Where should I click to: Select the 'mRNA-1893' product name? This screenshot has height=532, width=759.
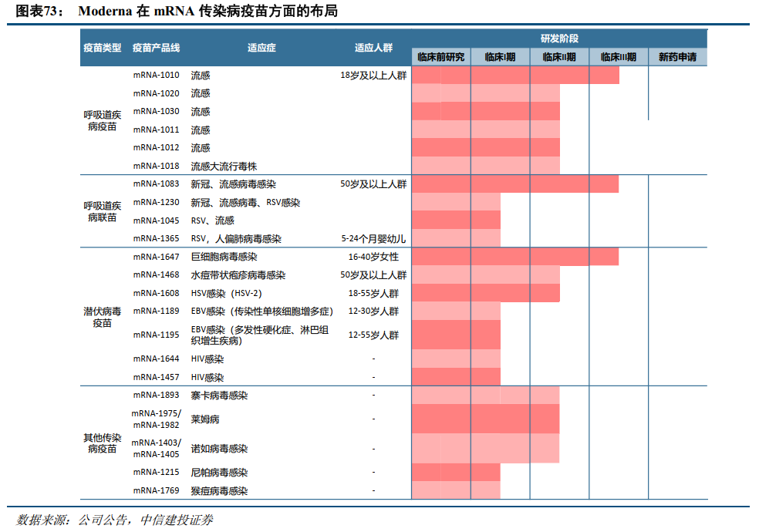click(x=157, y=395)
